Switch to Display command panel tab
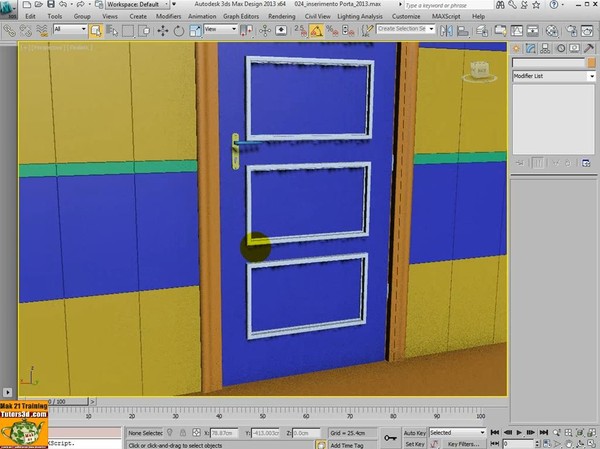 (x=574, y=49)
